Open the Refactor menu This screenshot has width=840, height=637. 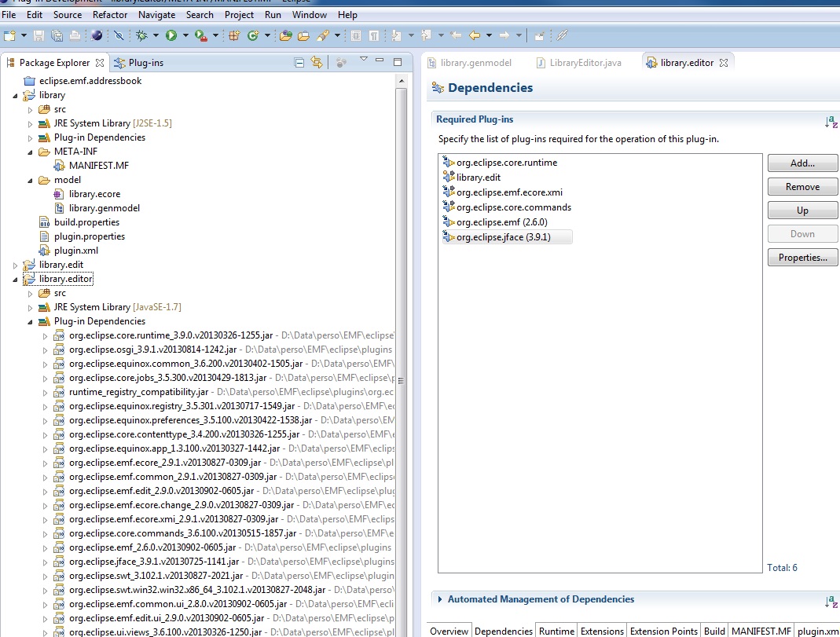point(110,14)
